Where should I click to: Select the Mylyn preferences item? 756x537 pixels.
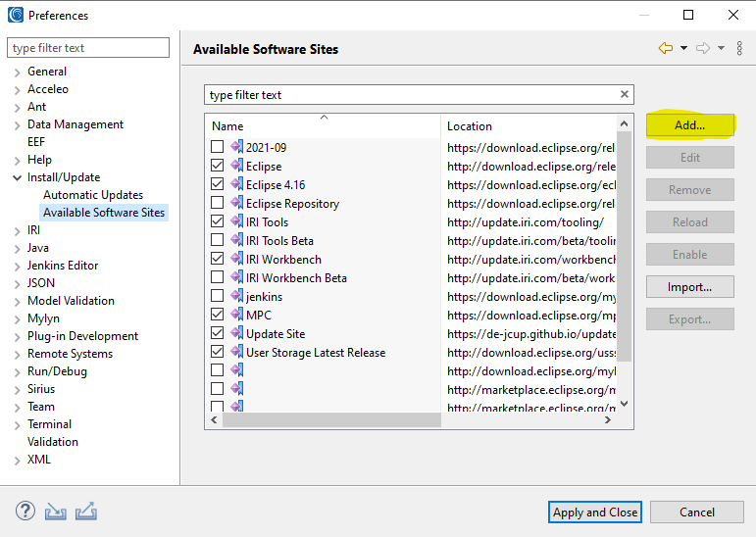pyautogui.click(x=43, y=318)
